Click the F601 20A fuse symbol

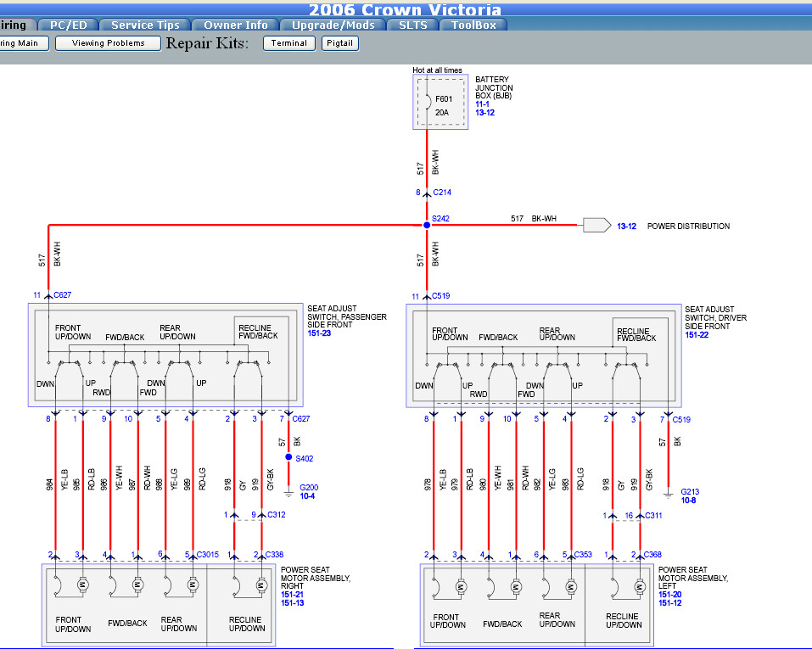click(x=428, y=102)
